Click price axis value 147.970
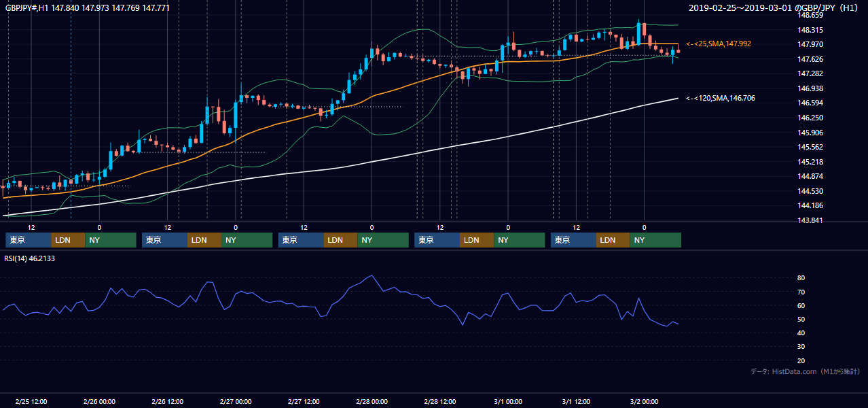The image size is (868, 408). tap(811, 44)
